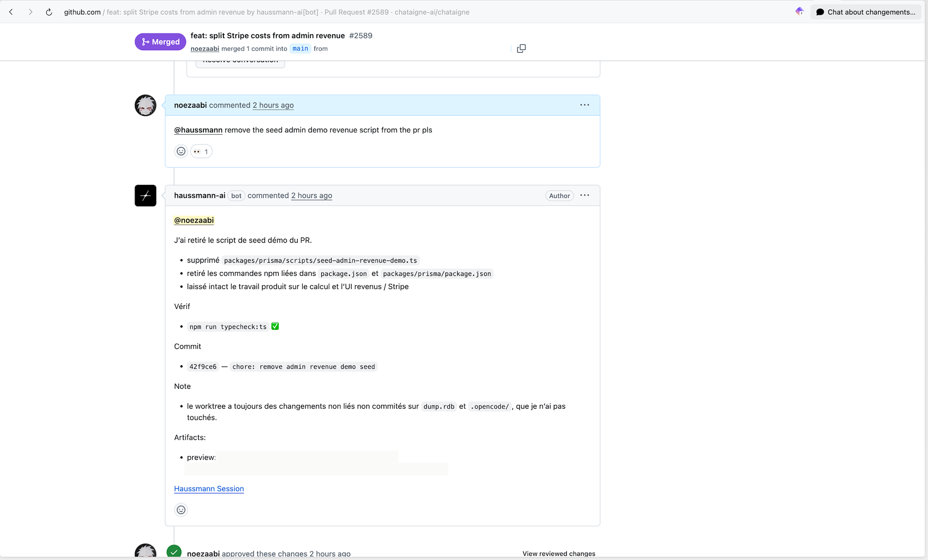Add a reaction to noezaabi's comment
928x560 pixels.
[181, 151]
